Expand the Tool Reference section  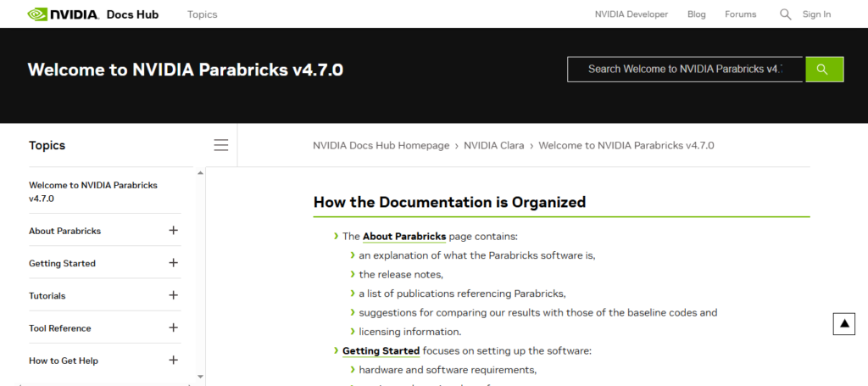(x=173, y=327)
